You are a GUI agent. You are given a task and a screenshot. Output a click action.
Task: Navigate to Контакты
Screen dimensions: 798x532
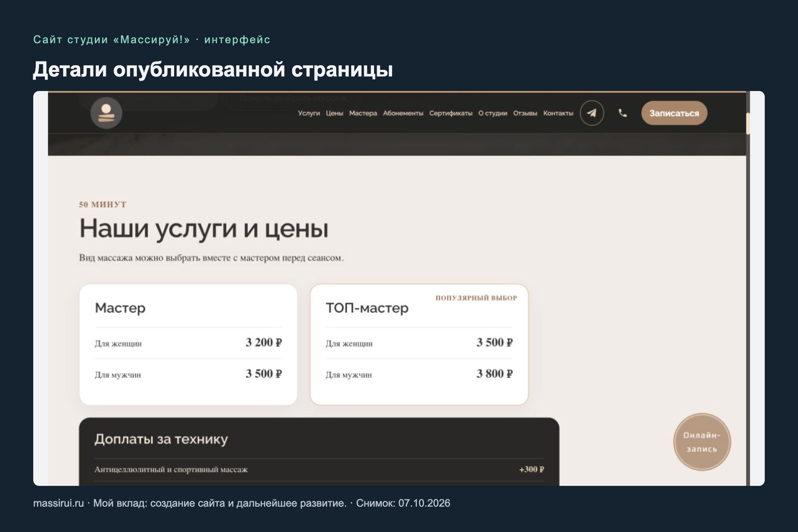[558, 113]
